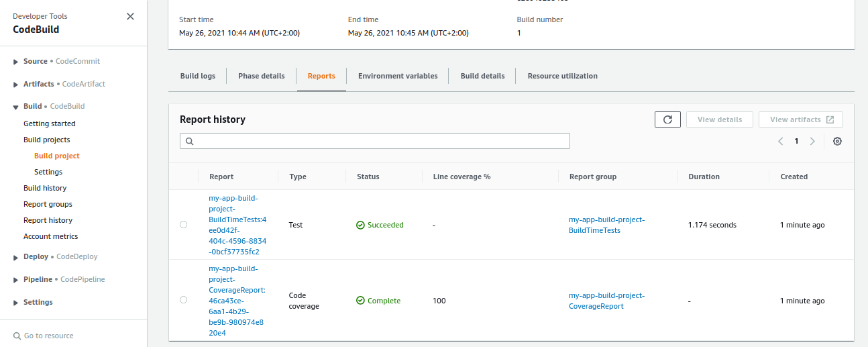
Task: Go to previous page of reports
Action: tap(781, 141)
